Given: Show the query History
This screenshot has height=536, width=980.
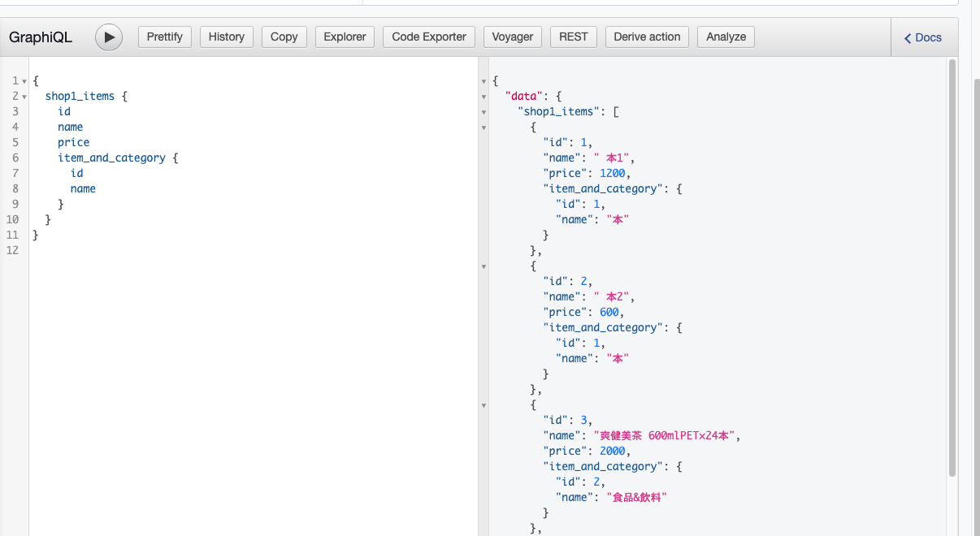Looking at the screenshot, I should tap(226, 37).
